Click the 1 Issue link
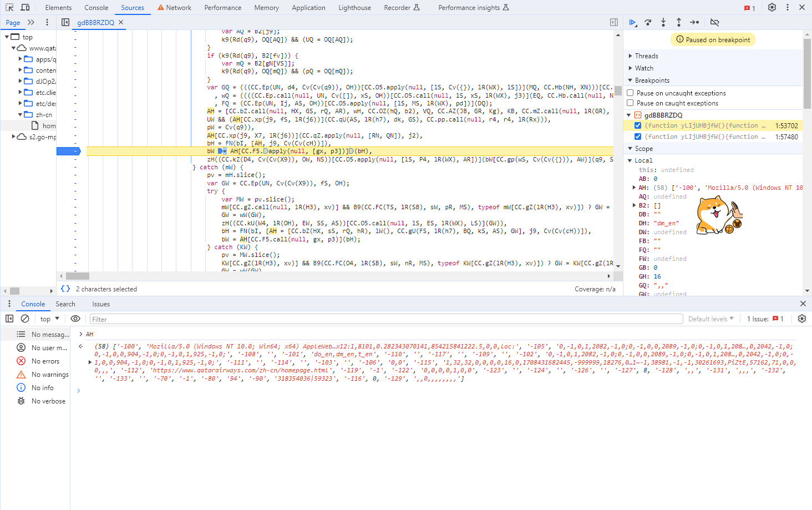Viewport: 812px width, 510px height. (765, 319)
